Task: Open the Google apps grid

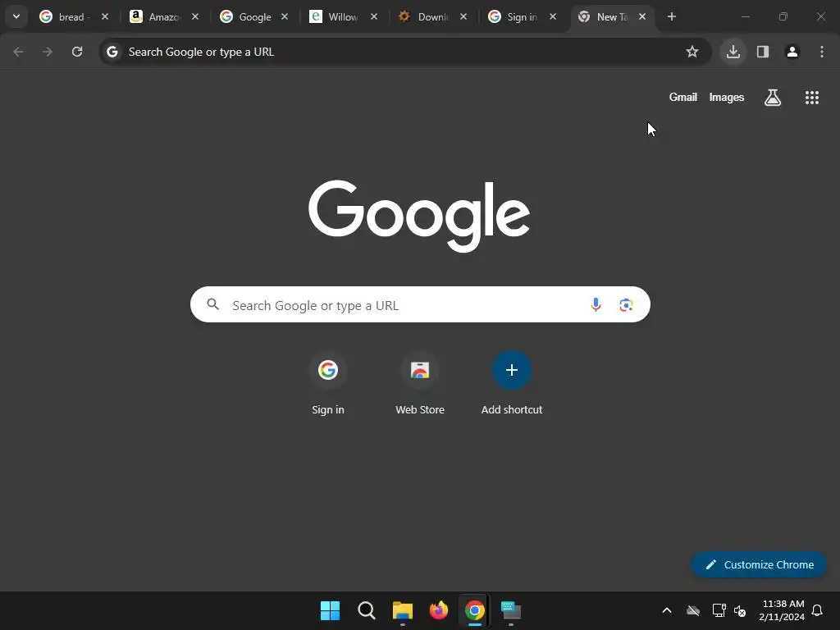Action: pyautogui.click(x=812, y=97)
